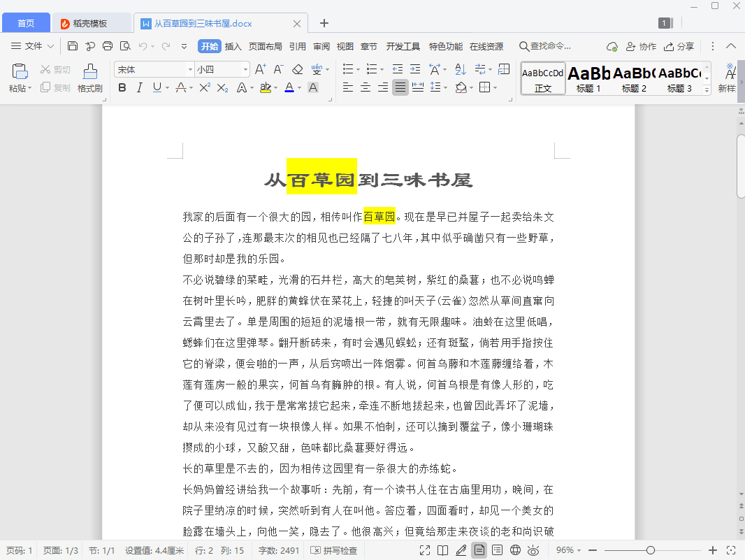Expand numbered list options

tap(382, 70)
